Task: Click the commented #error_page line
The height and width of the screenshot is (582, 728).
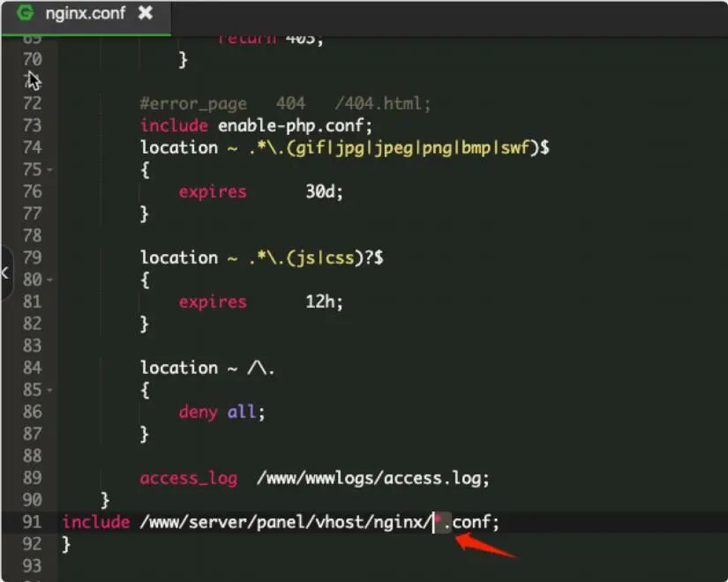Action: 286,103
